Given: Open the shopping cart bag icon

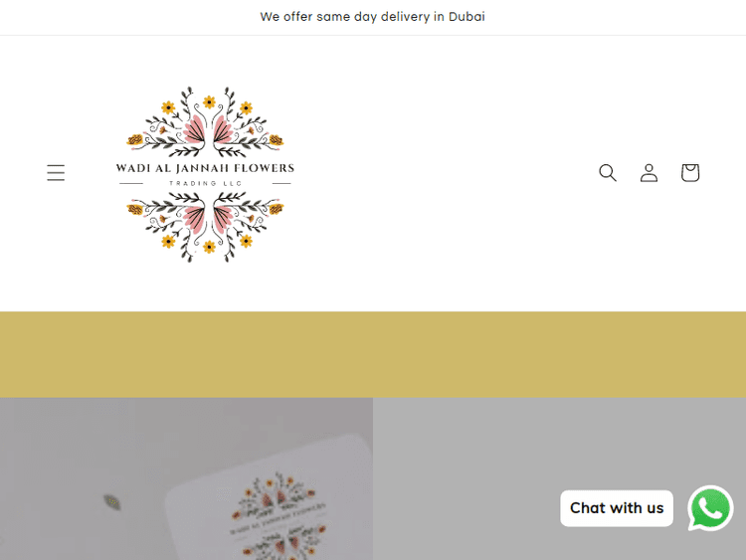Looking at the screenshot, I should [690, 173].
